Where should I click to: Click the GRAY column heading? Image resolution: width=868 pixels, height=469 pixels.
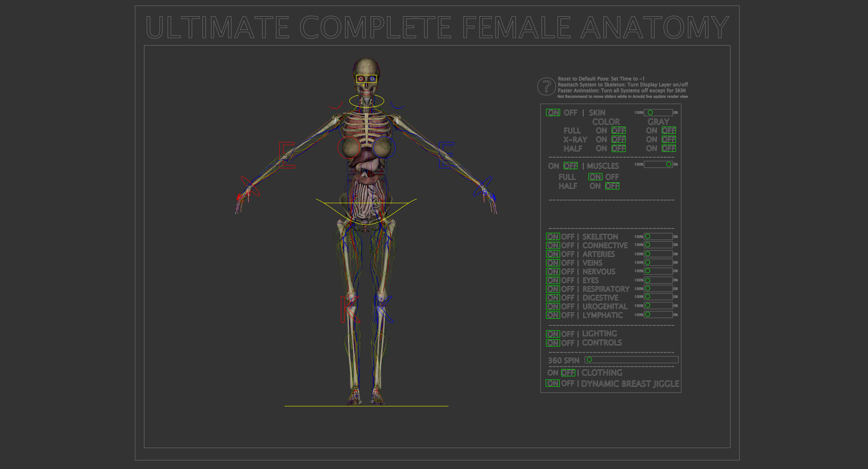[658, 122]
